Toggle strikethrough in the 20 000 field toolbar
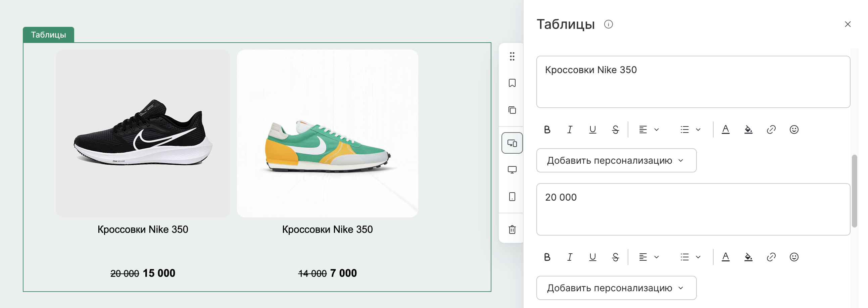The height and width of the screenshot is (308, 868). pyautogui.click(x=615, y=257)
